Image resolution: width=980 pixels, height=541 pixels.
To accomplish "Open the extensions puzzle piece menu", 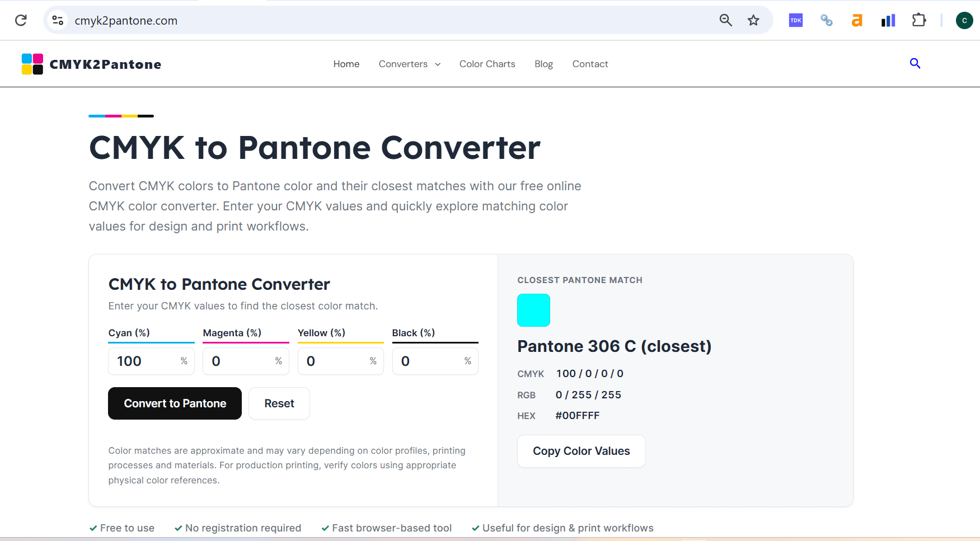I will tap(919, 21).
